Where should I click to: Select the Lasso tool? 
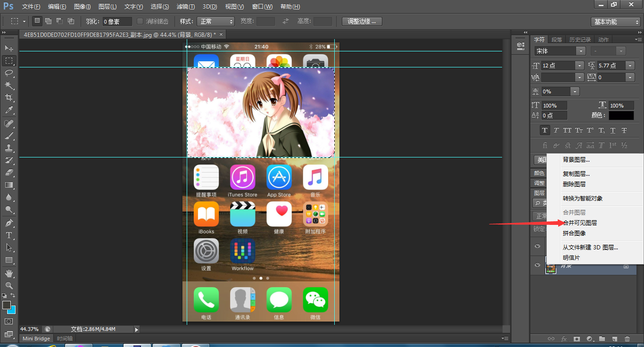click(8, 73)
